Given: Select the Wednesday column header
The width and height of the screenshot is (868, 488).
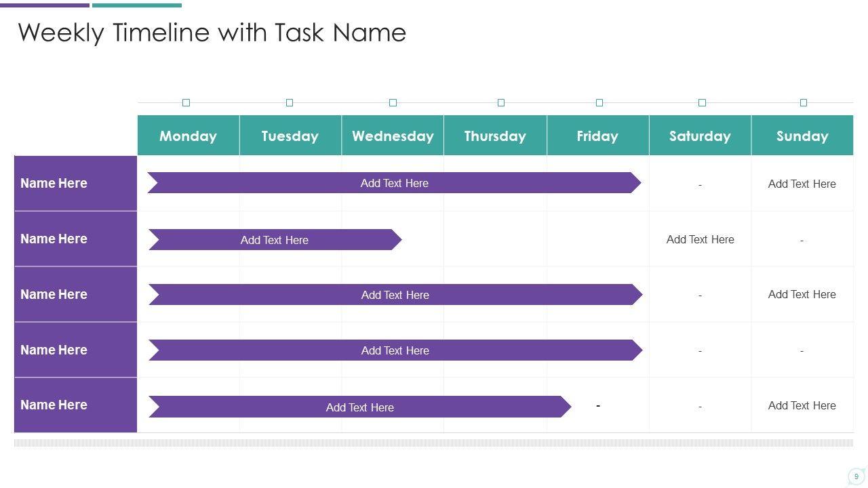Looking at the screenshot, I should coord(393,136).
